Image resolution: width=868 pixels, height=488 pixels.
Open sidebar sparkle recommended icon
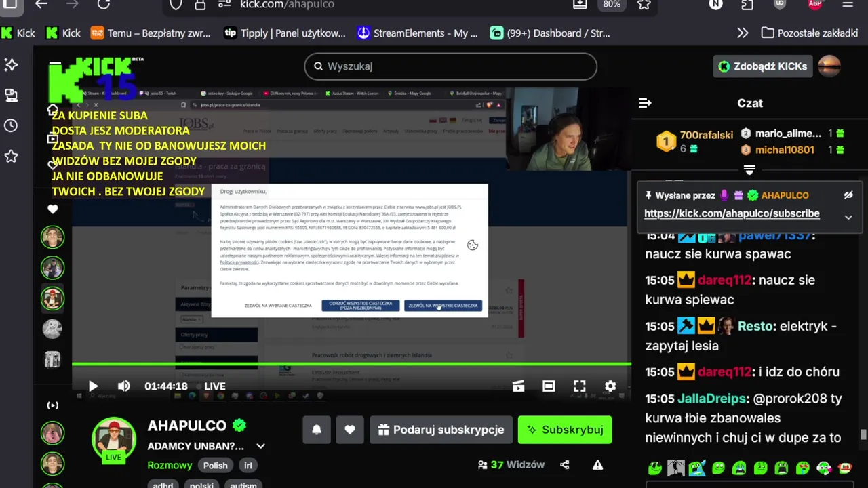(x=11, y=64)
